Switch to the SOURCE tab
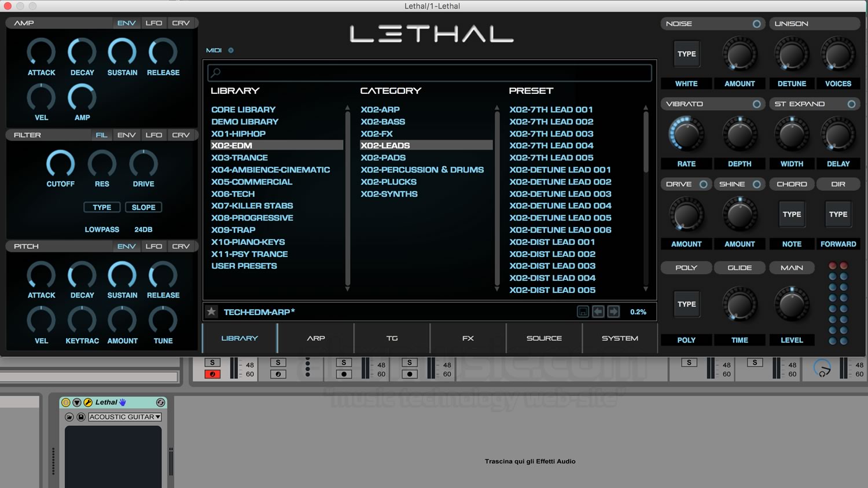Viewport: 868px width, 488px height. tap(544, 338)
